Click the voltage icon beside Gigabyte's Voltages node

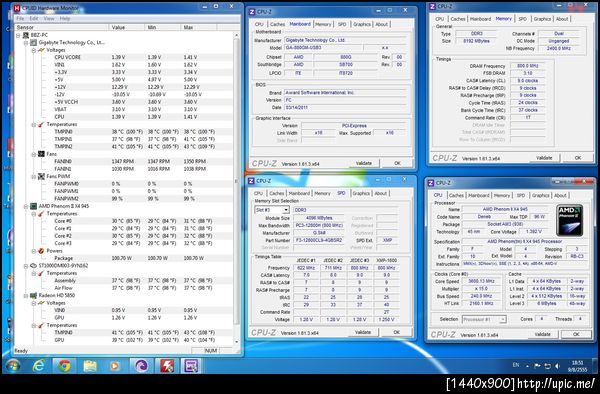click(x=41, y=50)
